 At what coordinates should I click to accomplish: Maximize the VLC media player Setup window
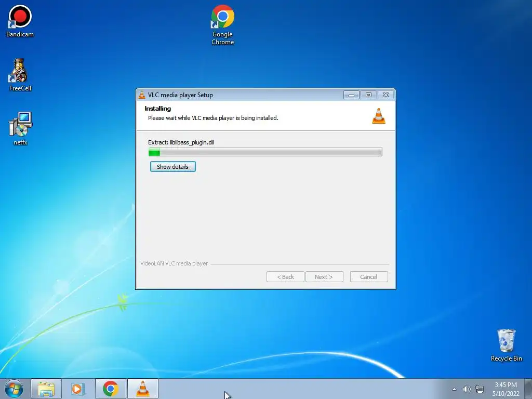(x=368, y=95)
